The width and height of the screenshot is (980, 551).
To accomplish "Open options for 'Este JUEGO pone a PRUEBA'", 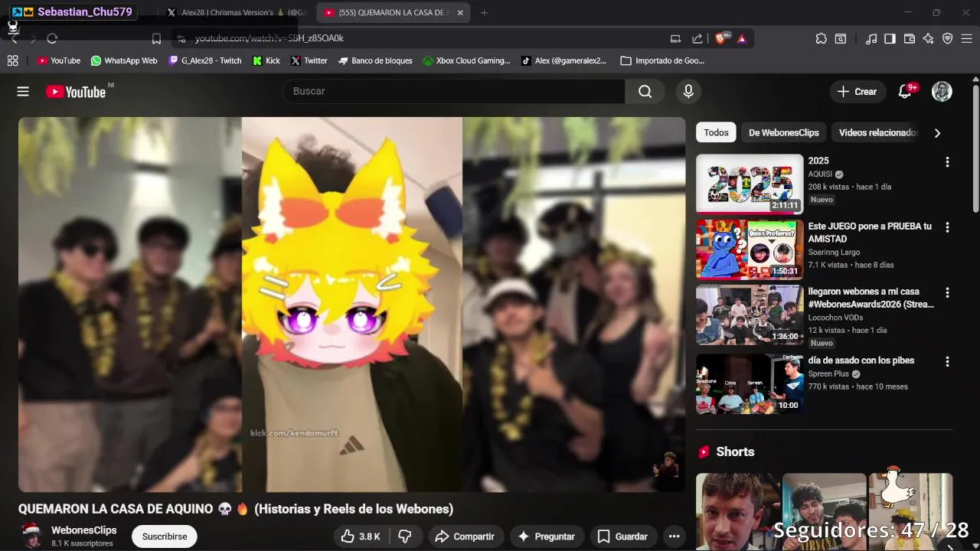I will point(947,227).
